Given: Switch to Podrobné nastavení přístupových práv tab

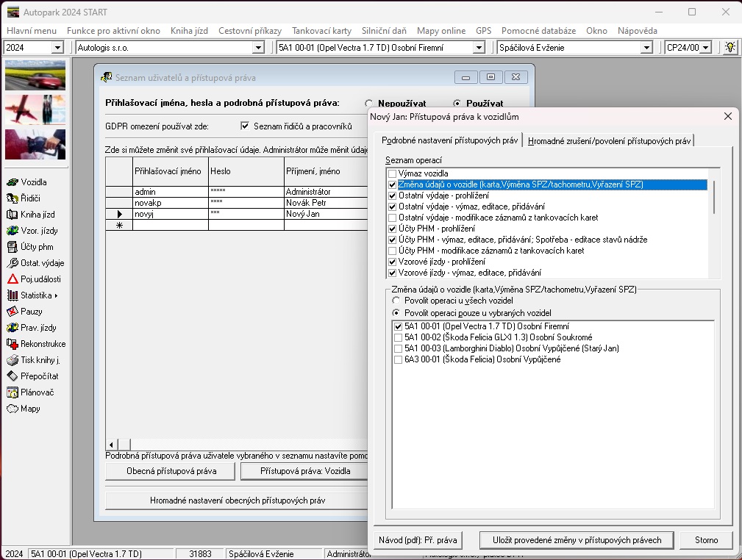Looking at the screenshot, I should tap(449, 140).
